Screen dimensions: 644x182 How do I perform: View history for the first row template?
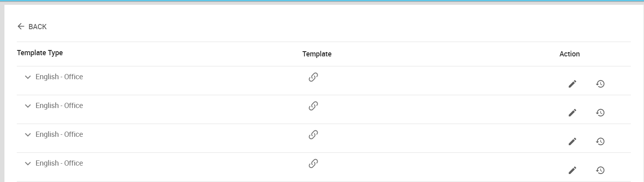[600, 84]
